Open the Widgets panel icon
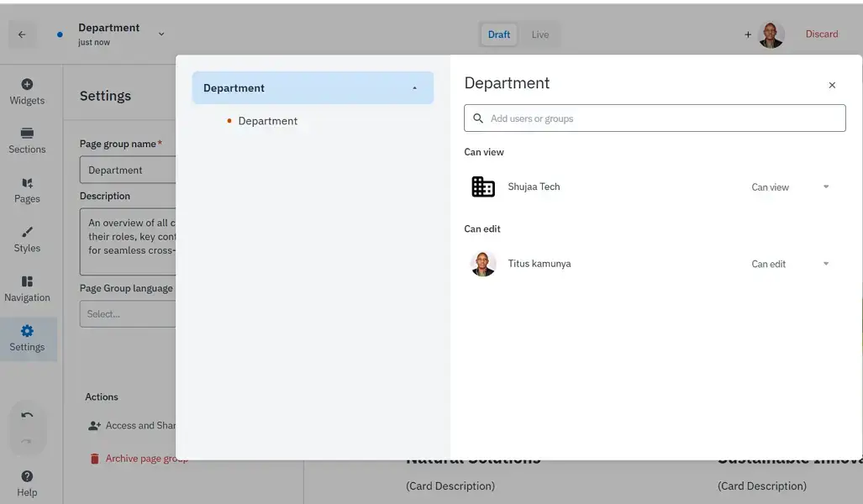Viewport: 863px width, 504px height. coord(27,84)
